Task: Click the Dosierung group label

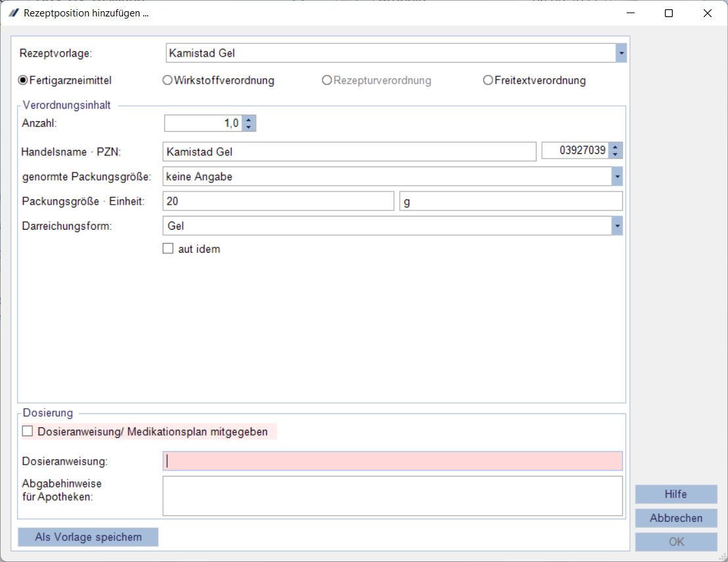Action: (x=48, y=413)
